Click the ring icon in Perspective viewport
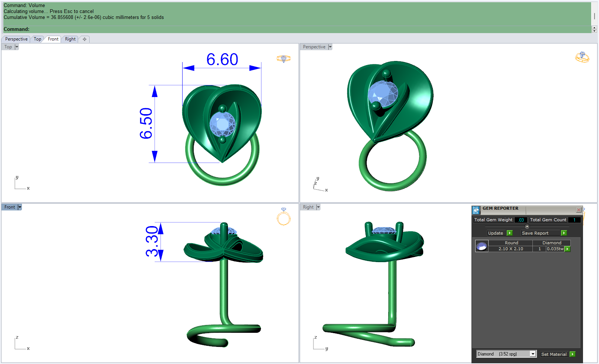 click(582, 57)
